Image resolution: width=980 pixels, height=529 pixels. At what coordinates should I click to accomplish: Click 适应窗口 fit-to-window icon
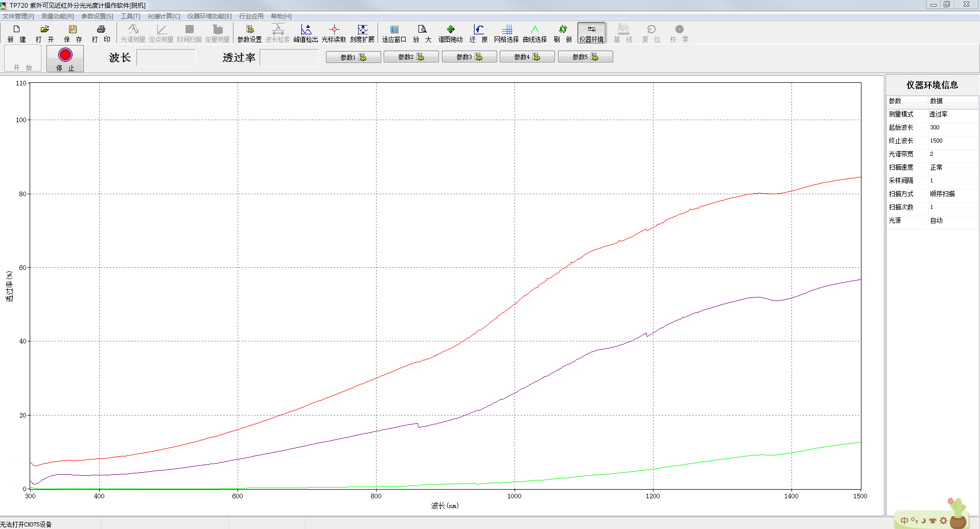394,33
